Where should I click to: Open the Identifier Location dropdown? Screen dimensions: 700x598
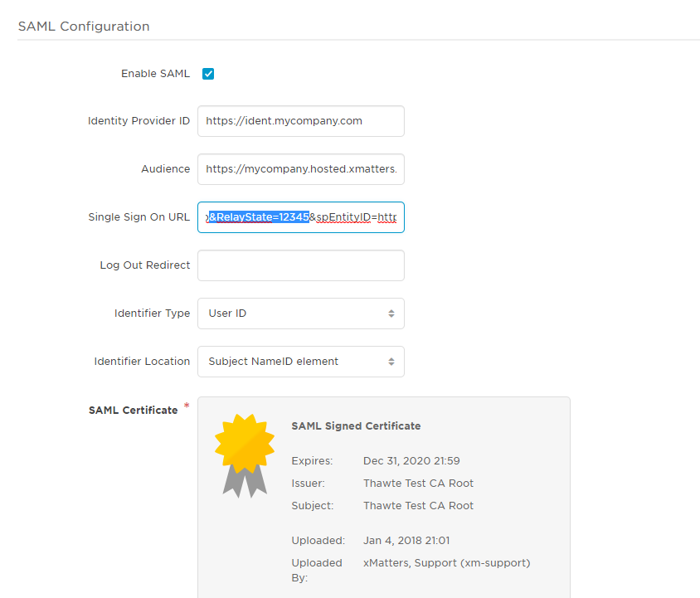301,362
